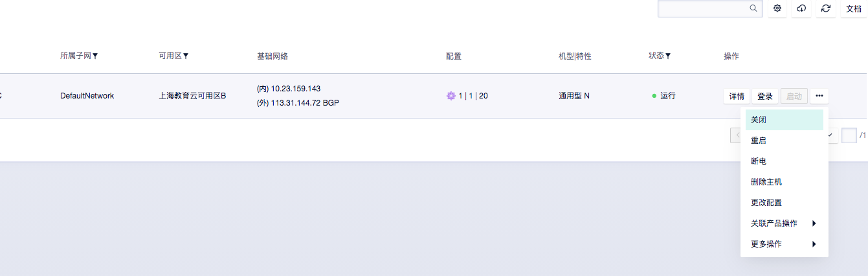The image size is (868, 276).
Task: Open the 所属子网 filter dropdown
Action: 95,56
